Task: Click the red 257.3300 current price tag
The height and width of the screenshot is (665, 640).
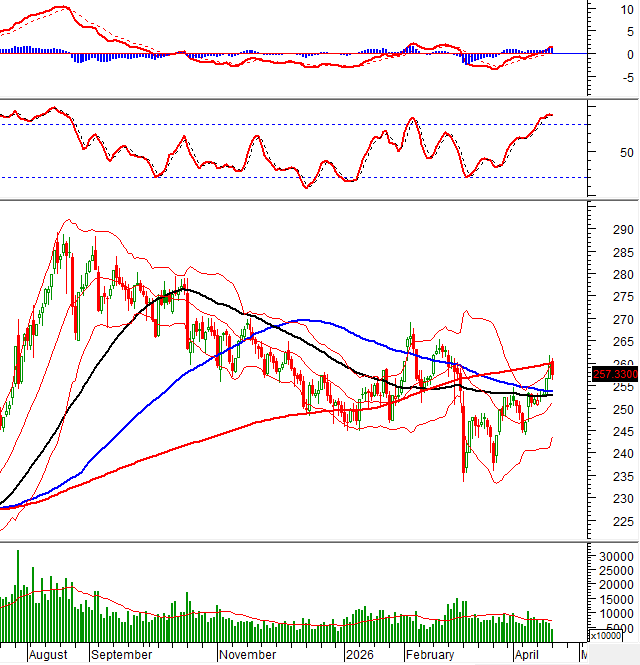Action: click(615, 373)
